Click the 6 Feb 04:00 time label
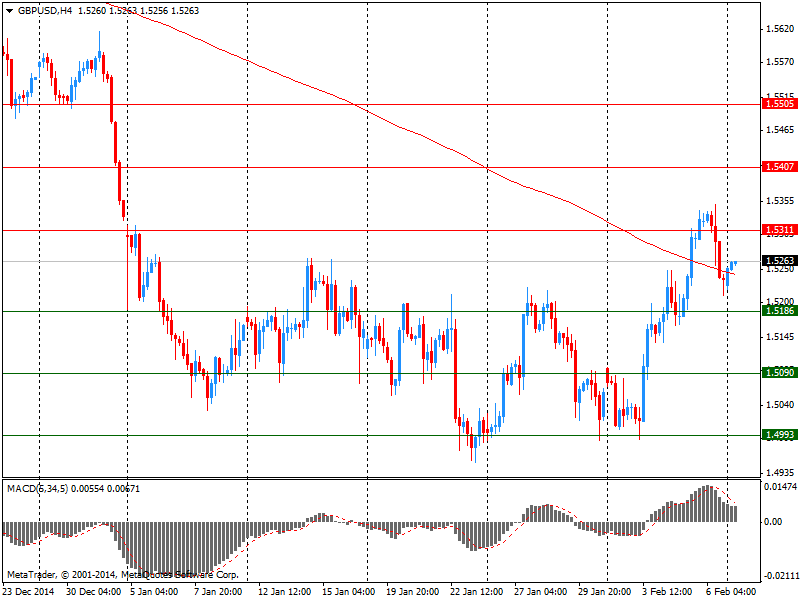The image size is (800, 600). 731,592
